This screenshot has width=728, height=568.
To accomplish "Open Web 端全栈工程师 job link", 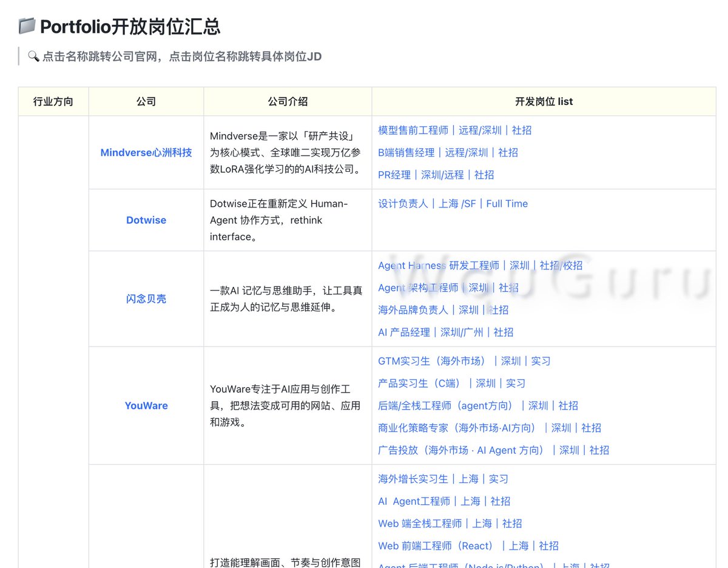I will tap(450, 524).
